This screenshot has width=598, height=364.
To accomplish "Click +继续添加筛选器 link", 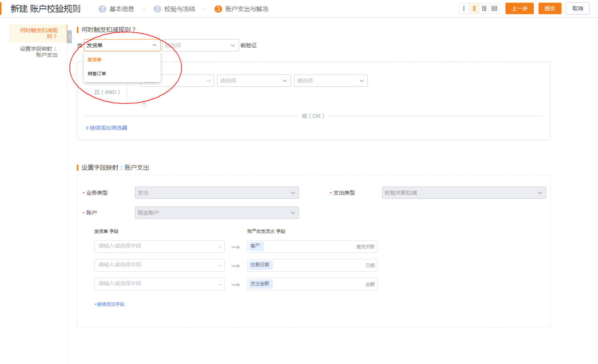I will point(106,128).
